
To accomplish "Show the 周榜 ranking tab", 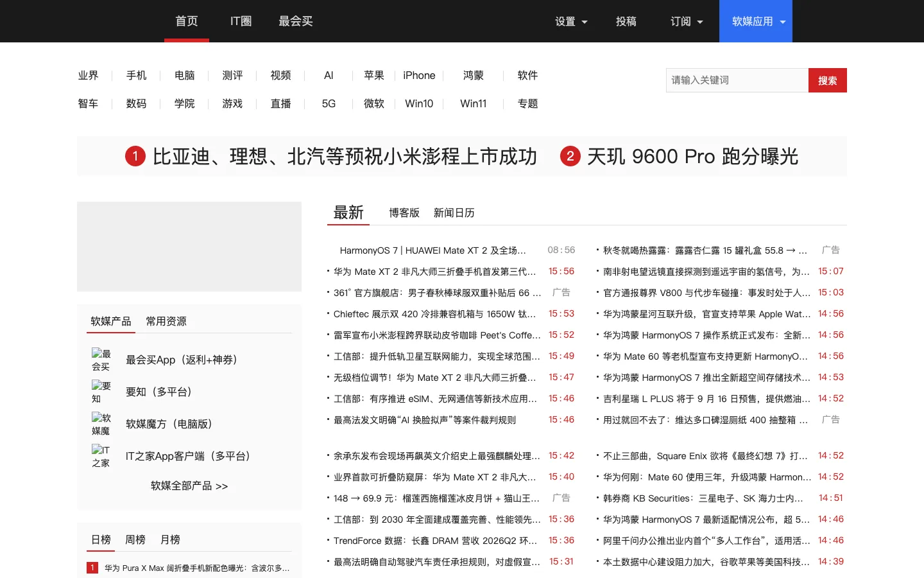I will coord(135,539).
